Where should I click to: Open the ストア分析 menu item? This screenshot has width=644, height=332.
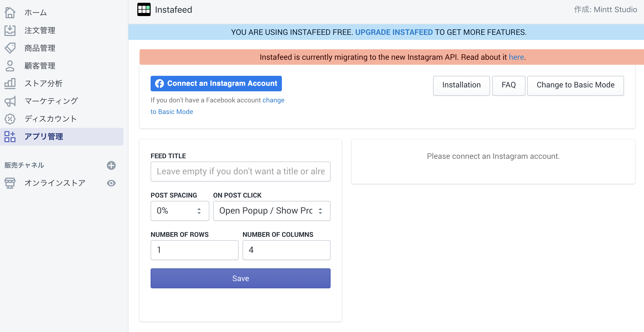click(x=62, y=84)
